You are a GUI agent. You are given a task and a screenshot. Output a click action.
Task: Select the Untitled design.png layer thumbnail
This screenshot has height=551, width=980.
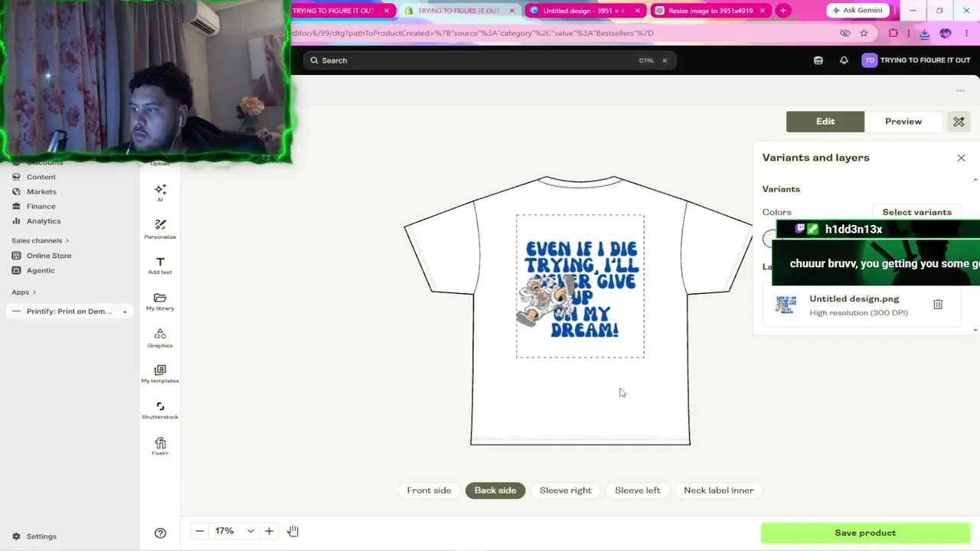[786, 305]
